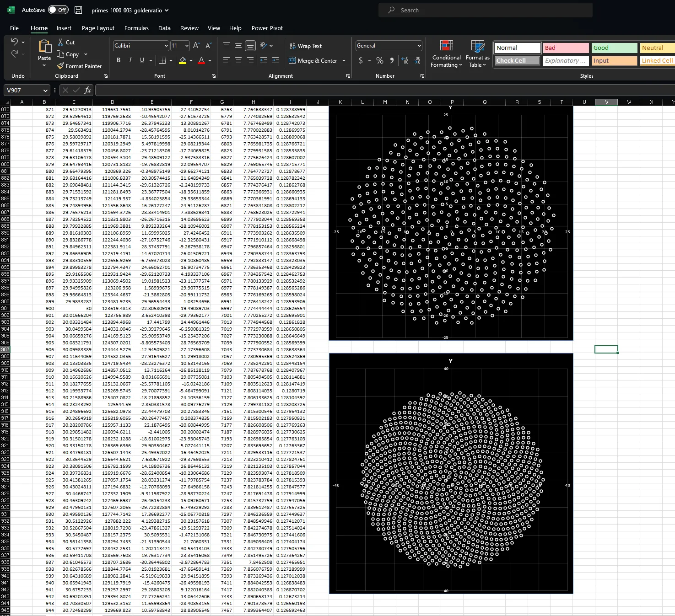675x616 pixels.
Task: Apply the Check Cell style
Action: pyautogui.click(x=517, y=60)
